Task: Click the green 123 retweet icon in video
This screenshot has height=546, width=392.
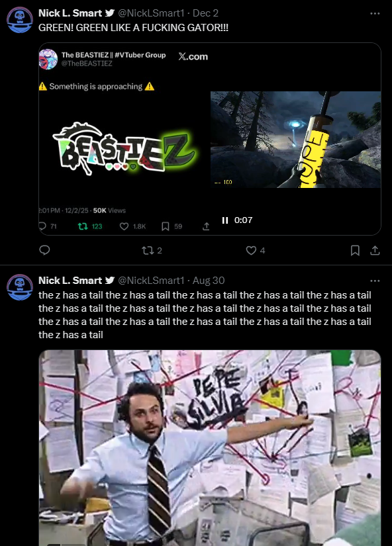Action: [x=83, y=226]
